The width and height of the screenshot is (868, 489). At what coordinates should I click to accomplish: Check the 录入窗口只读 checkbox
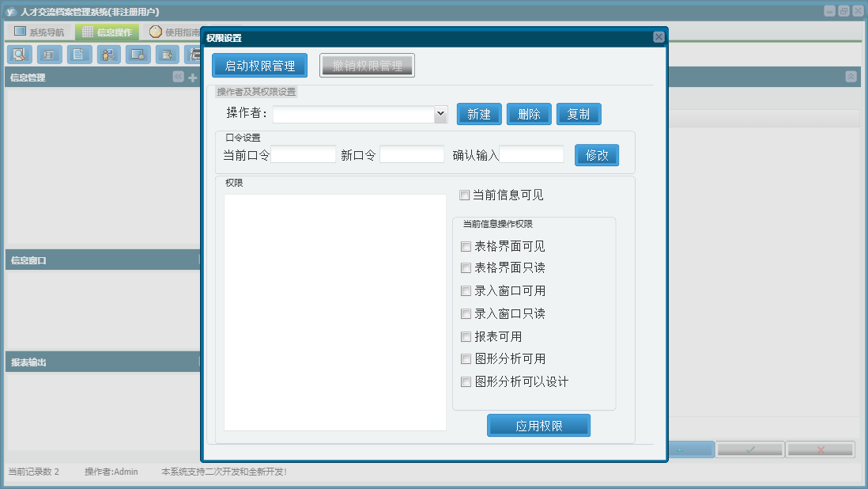[466, 314]
